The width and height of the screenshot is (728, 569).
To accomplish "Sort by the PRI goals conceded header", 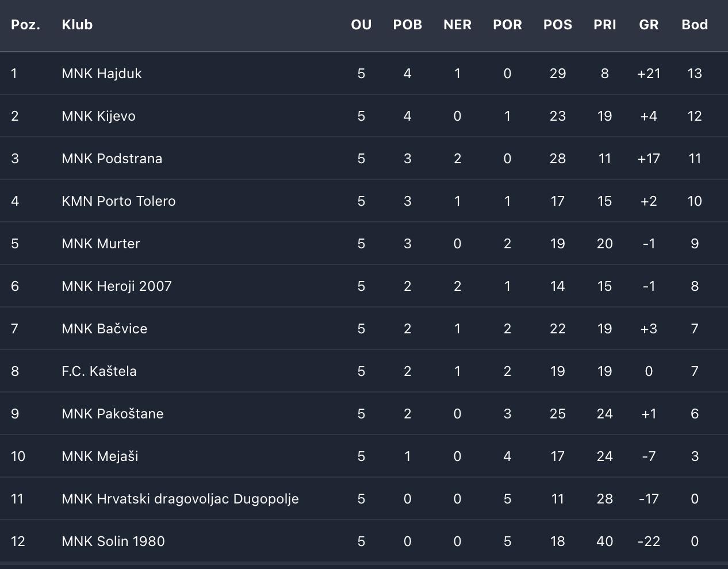I will pyautogui.click(x=604, y=25).
